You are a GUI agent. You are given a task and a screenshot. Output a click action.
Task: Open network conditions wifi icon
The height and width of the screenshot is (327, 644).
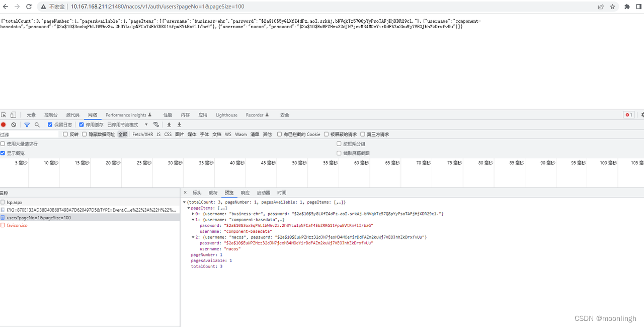pos(156,124)
